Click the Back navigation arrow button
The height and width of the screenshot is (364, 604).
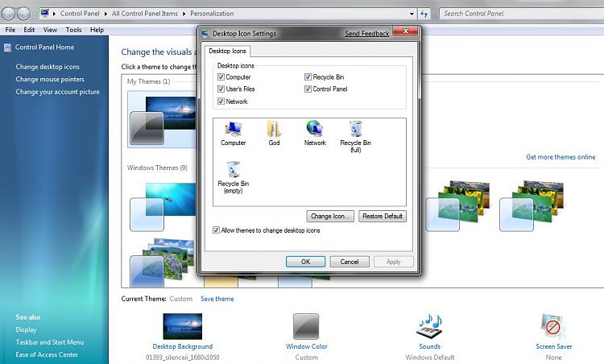click(9, 14)
